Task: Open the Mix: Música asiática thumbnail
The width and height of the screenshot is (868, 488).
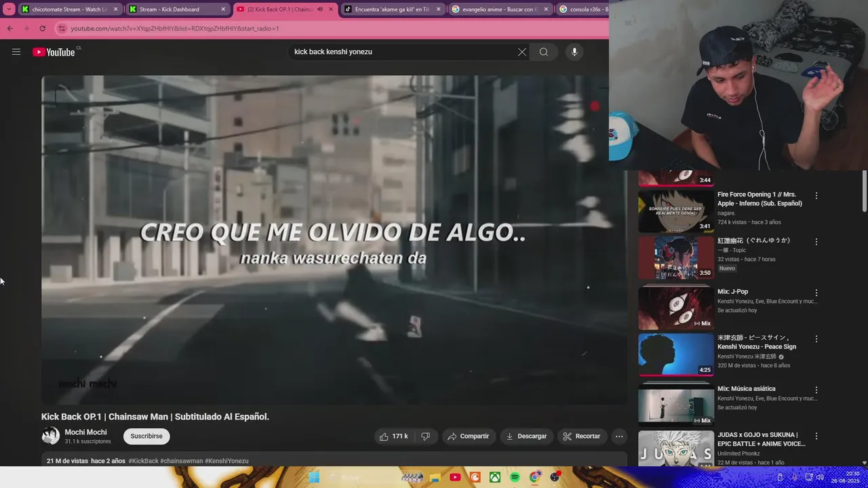Action: [675, 405]
